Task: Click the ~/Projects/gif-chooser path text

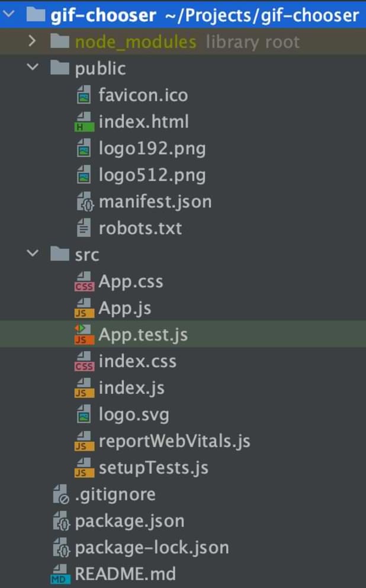Action: click(262, 15)
